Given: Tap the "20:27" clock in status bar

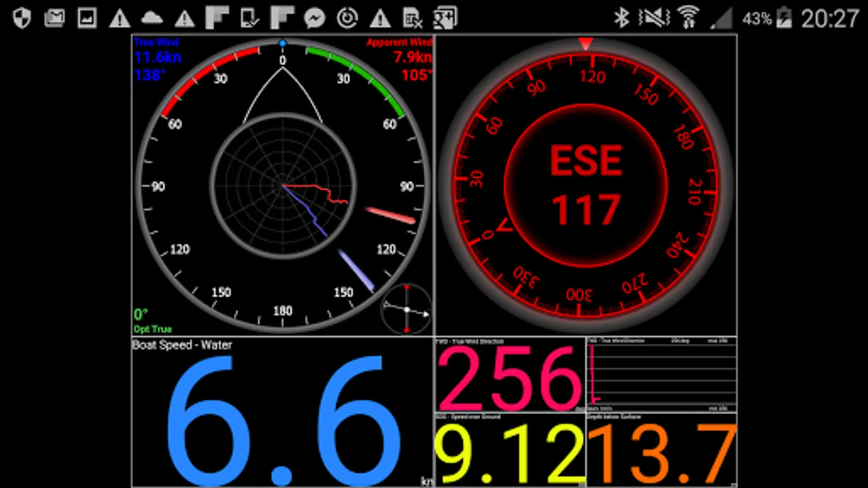Looking at the screenshot, I should pos(830,19).
